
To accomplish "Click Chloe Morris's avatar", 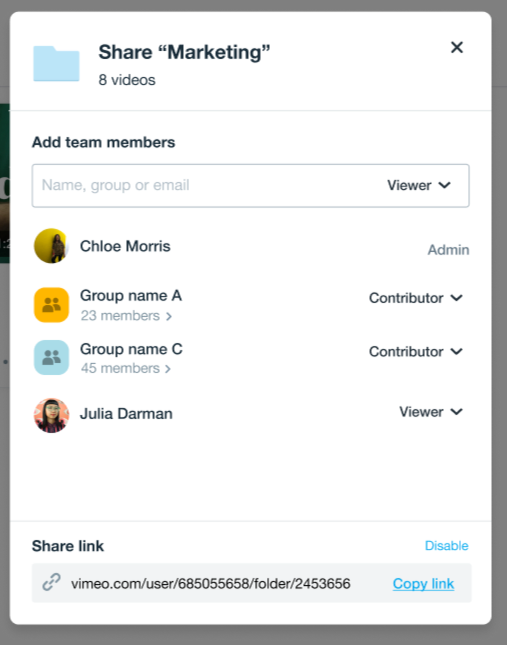I will coord(51,246).
